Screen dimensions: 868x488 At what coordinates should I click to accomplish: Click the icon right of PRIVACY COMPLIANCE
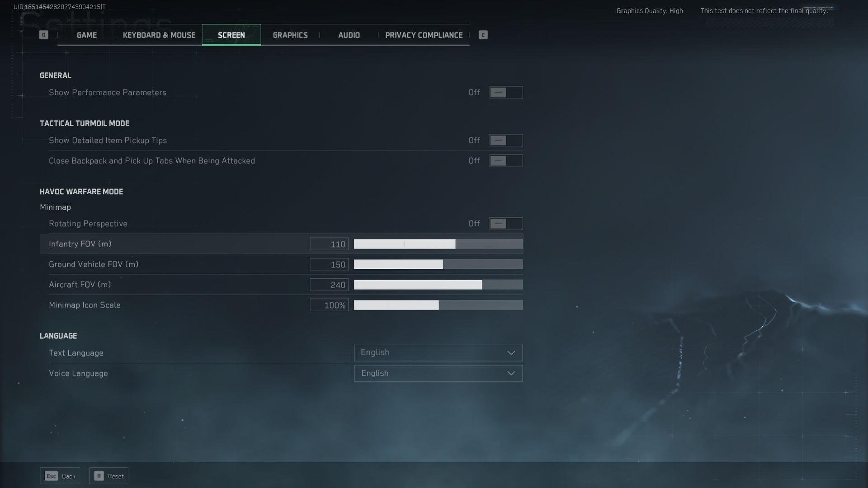483,34
